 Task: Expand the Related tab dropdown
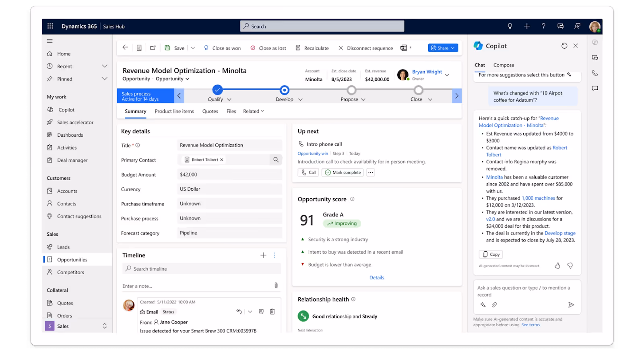coord(253,111)
